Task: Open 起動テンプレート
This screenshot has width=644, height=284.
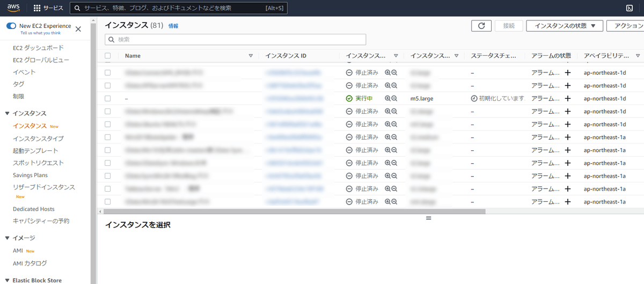Action: coord(35,151)
